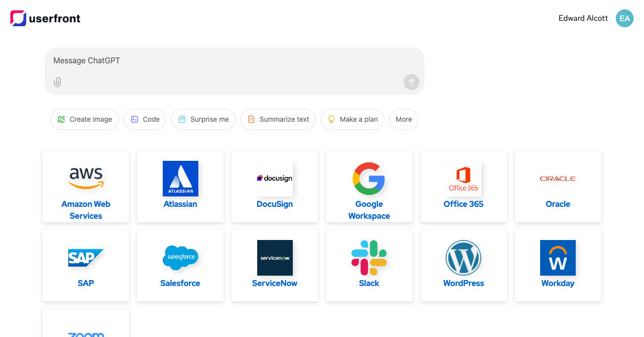Click the paperclip attach icon

click(x=57, y=82)
